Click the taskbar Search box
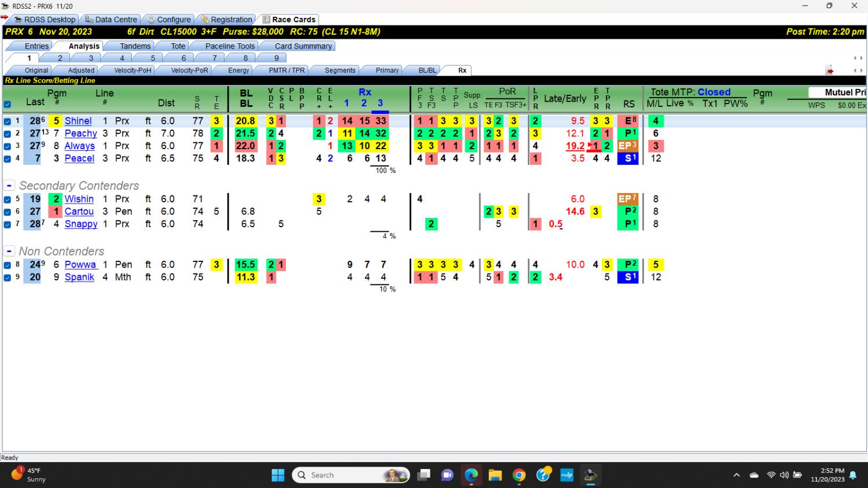The image size is (868, 488). [x=351, y=475]
